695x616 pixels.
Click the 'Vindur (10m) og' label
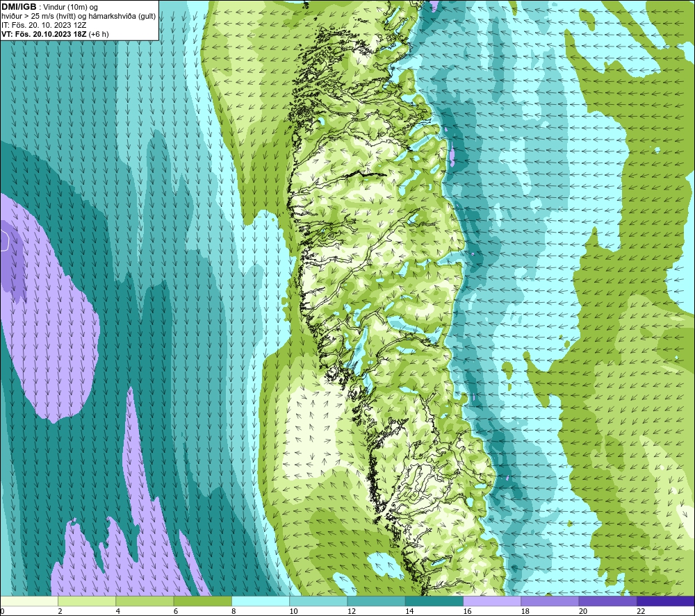(70, 8)
